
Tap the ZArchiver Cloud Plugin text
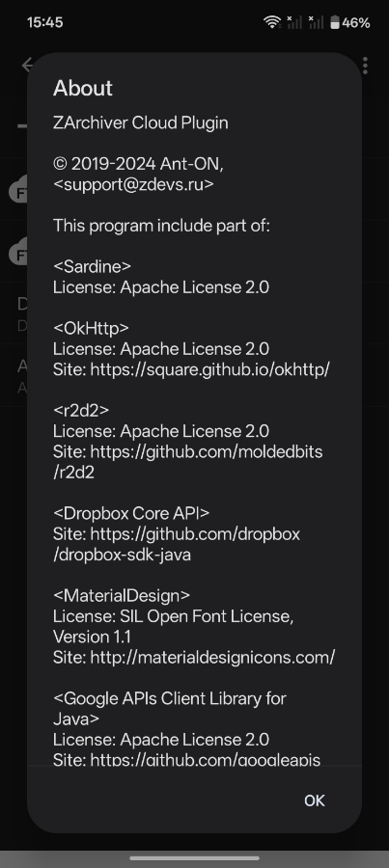pos(141,122)
